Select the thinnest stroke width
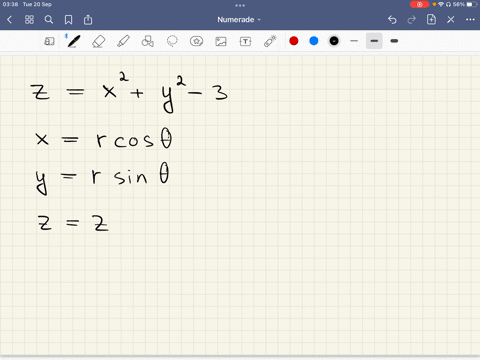480x360 pixels. [x=354, y=41]
